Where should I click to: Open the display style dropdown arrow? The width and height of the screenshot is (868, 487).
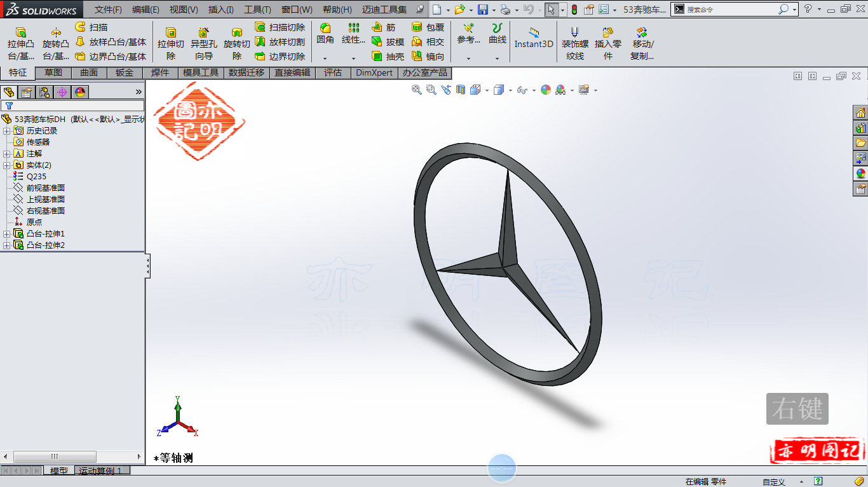[x=510, y=90]
